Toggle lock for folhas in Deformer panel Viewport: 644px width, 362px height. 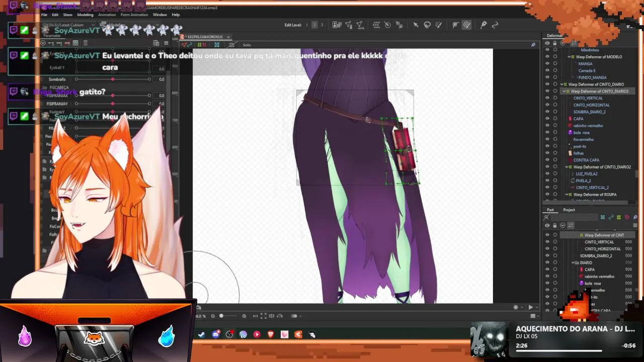click(x=555, y=153)
